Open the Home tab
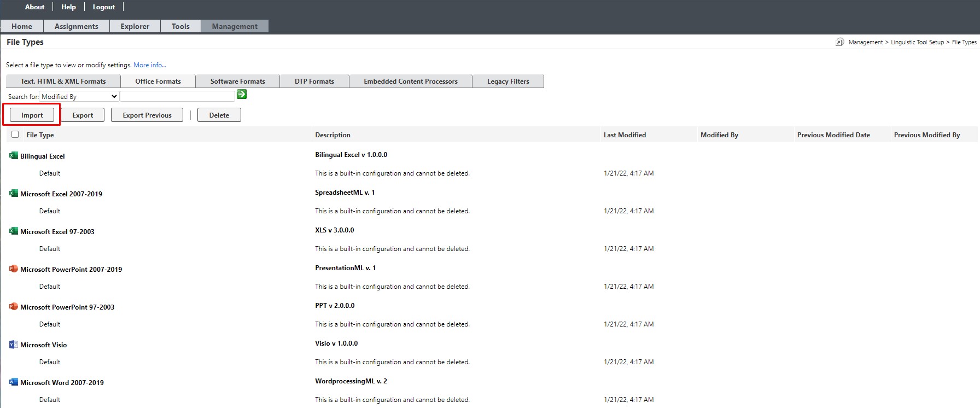Screen dimensions: 980x408 coord(22,26)
